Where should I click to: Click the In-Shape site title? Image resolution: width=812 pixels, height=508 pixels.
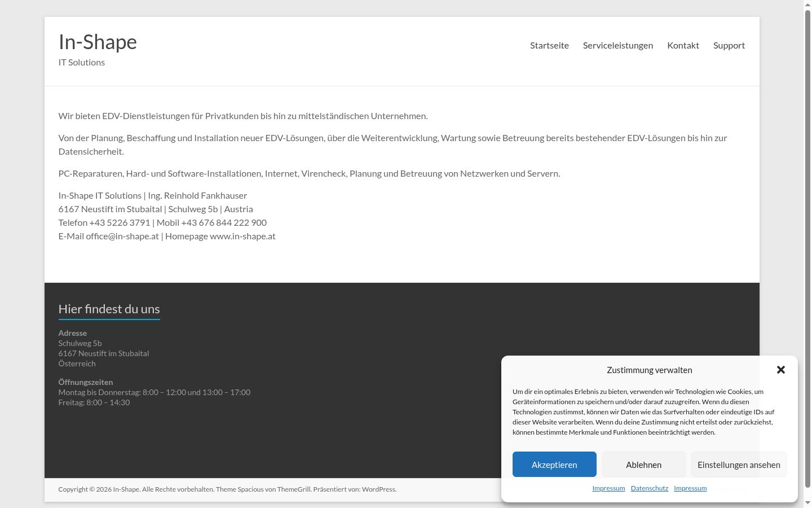(x=98, y=42)
